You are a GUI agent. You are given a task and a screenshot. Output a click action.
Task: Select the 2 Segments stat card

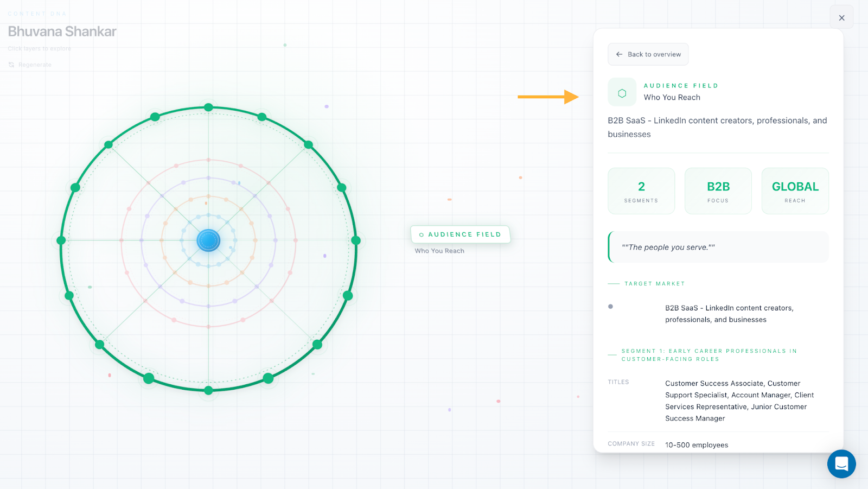pyautogui.click(x=641, y=191)
